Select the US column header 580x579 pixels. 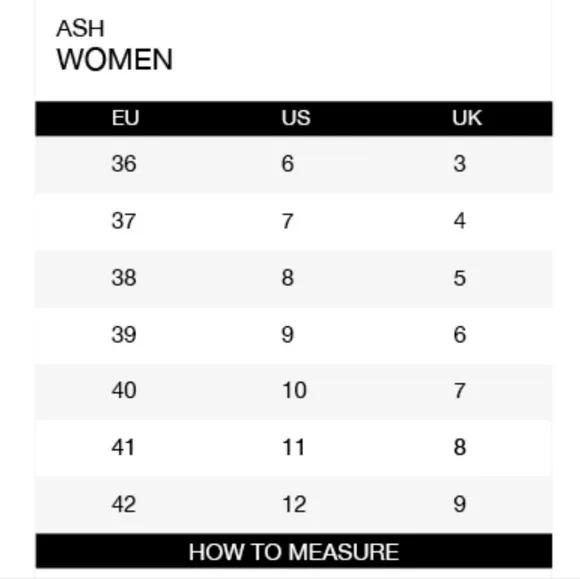(296, 118)
